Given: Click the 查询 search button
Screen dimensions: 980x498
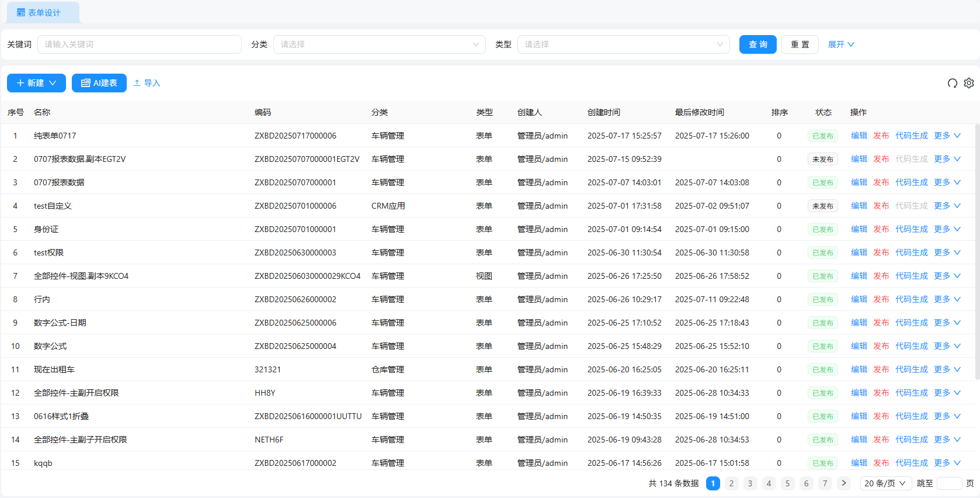Looking at the screenshot, I should 757,44.
